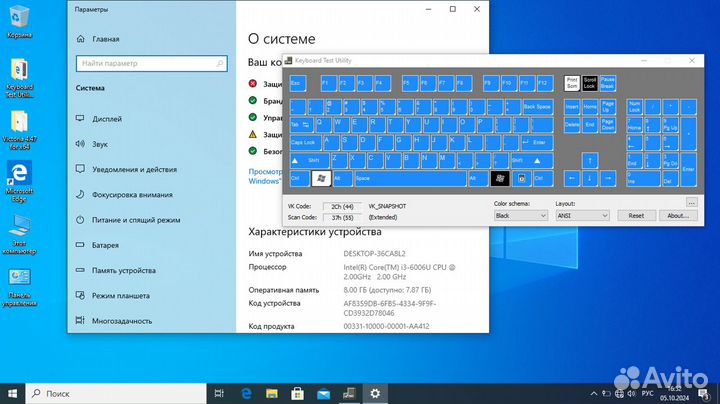Expand hidden system tray icons

[x=594, y=393]
